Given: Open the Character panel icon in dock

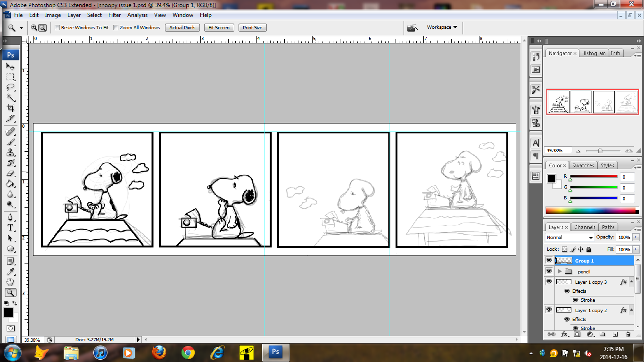Looking at the screenshot, I should 536,143.
